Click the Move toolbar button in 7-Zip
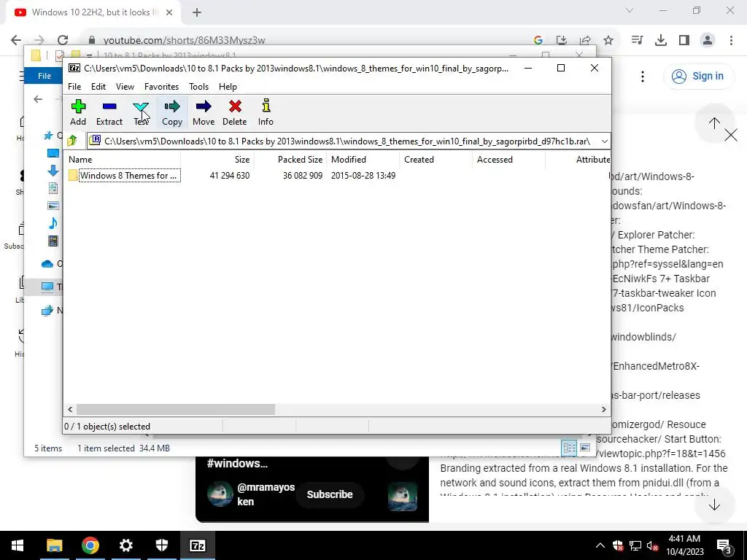Screen dimensions: 747x560 (204, 113)
